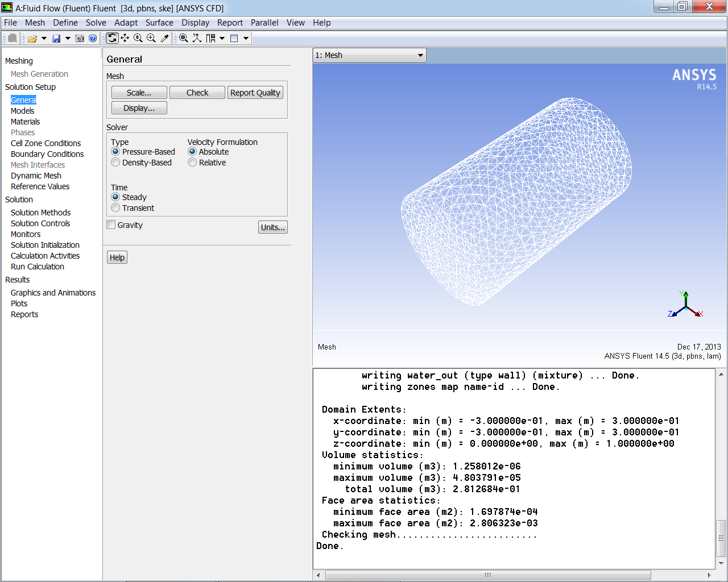Image resolution: width=728 pixels, height=582 pixels.
Task: Open help with blue question icon
Action: [93, 39]
